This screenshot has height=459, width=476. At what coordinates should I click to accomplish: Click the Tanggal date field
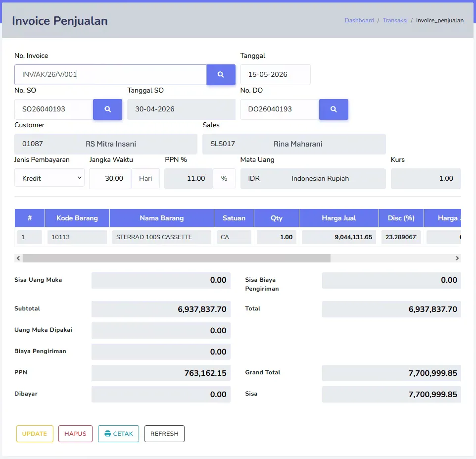pyautogui.click(x=275, y=74)
